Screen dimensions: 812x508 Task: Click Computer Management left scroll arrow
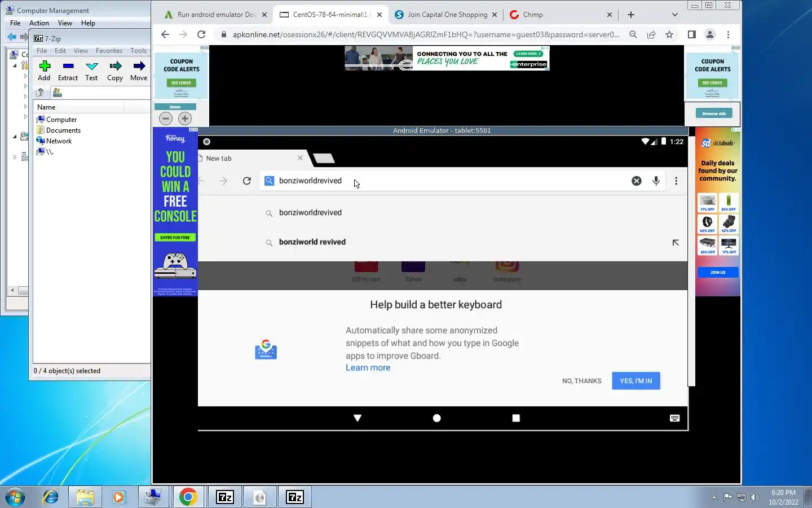point(12,290)
